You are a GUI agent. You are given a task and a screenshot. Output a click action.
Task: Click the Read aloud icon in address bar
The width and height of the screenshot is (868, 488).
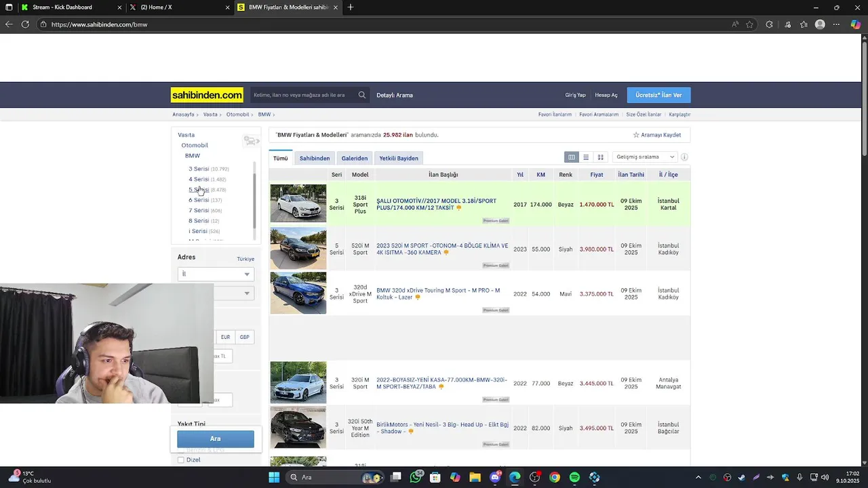[x=735, y=24]
